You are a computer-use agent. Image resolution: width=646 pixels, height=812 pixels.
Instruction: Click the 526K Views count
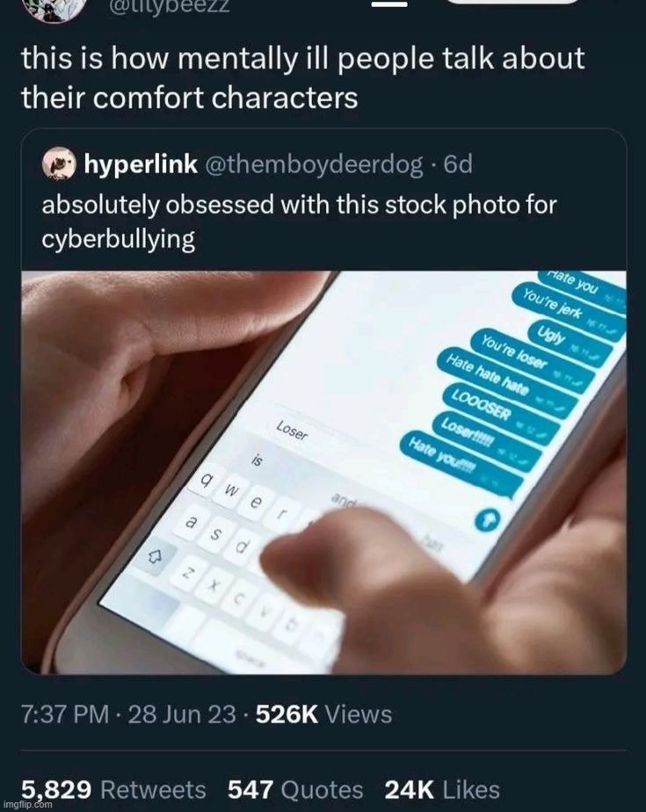click(323, 714)
